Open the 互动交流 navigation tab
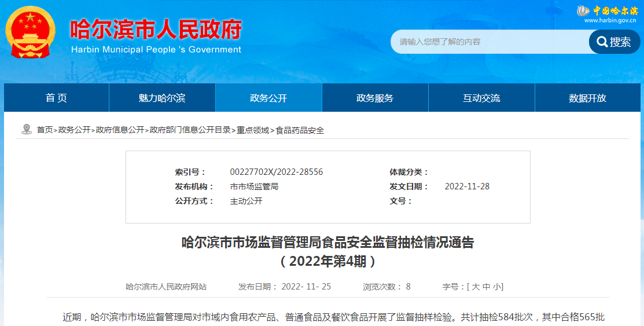The height and width of the screenshot is (326, 644). pyautogui.click(x=481, y=98)
